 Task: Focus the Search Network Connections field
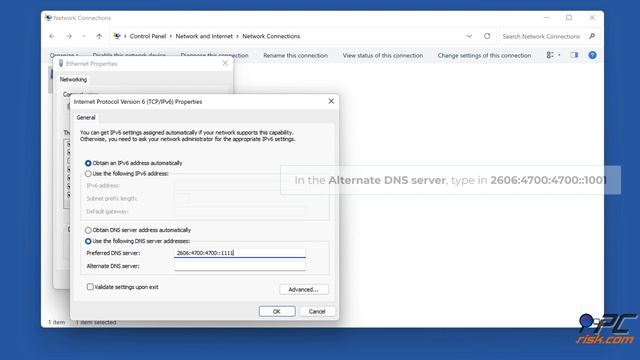pos(541,36)
